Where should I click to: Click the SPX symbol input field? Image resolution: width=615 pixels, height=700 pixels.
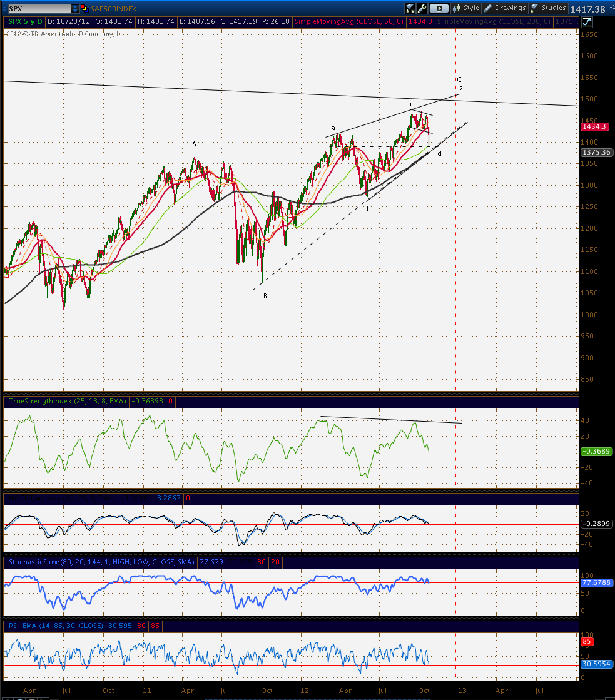(39, 9)
